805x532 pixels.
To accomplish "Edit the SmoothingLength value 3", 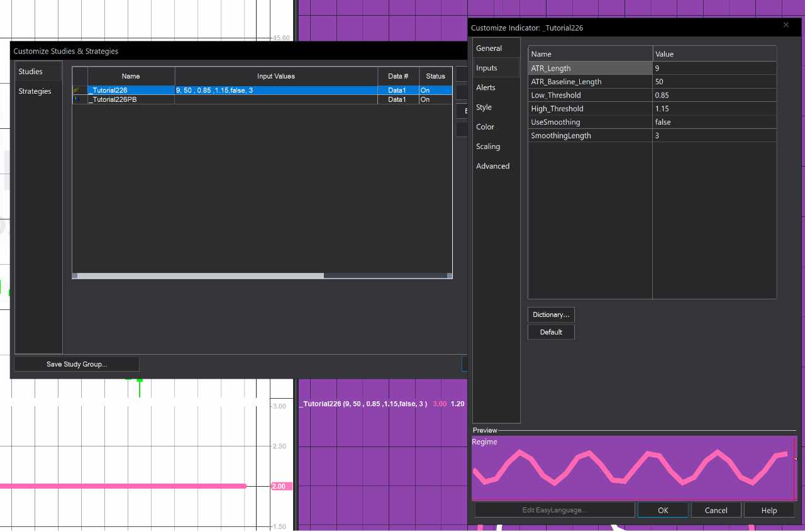I will coord(714,136).
